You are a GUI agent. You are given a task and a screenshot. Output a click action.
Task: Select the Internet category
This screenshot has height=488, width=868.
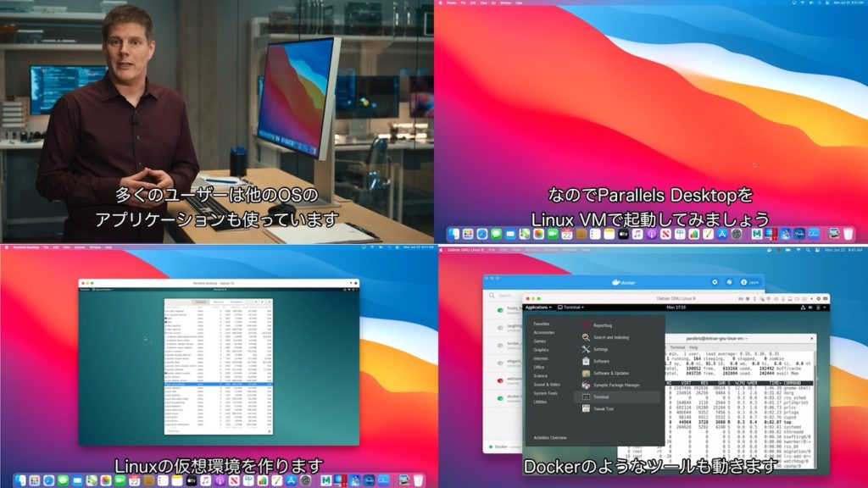click(x=541, y=358)
